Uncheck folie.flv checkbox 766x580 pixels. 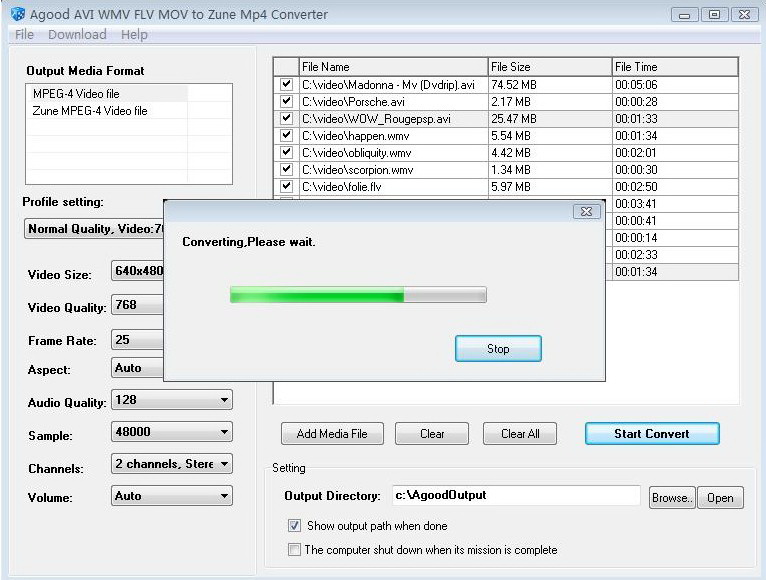pyautogui.click(x=286, y=187)
